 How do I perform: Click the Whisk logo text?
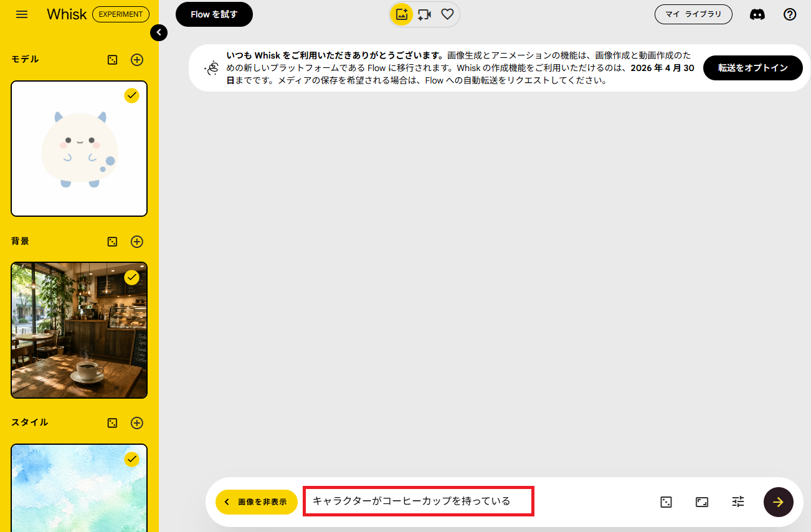point(67,14)
